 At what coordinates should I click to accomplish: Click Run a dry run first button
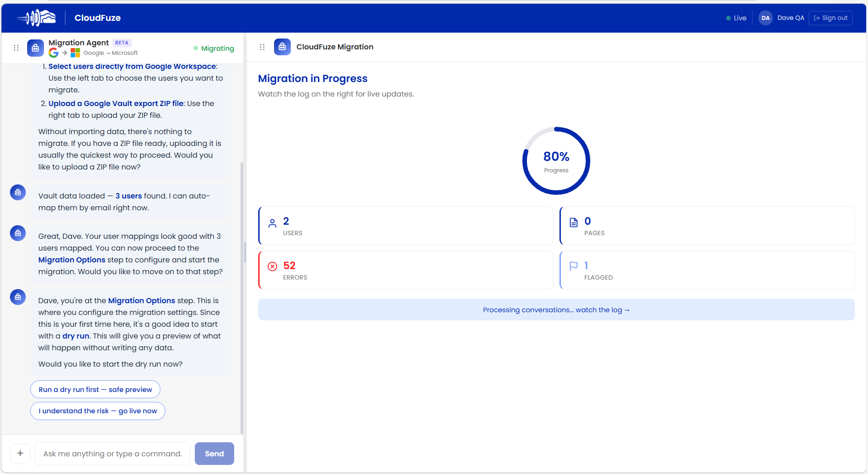point(95,390)
